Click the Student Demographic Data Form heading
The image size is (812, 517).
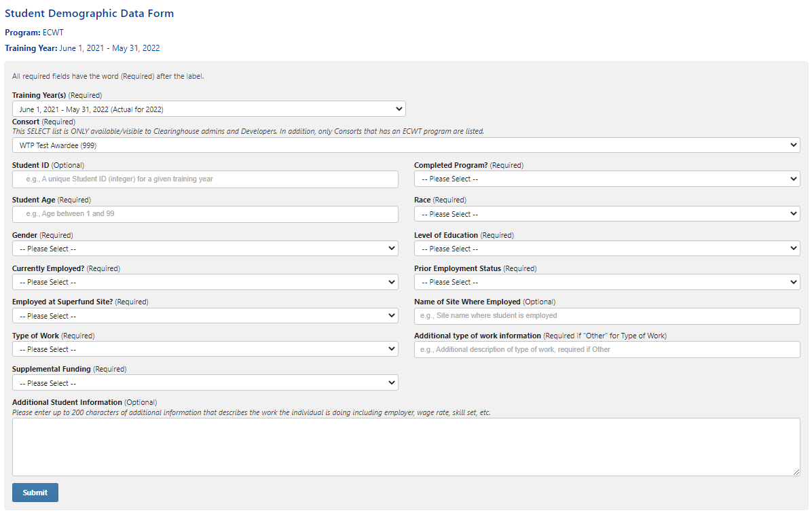click(x=90, y=14)
